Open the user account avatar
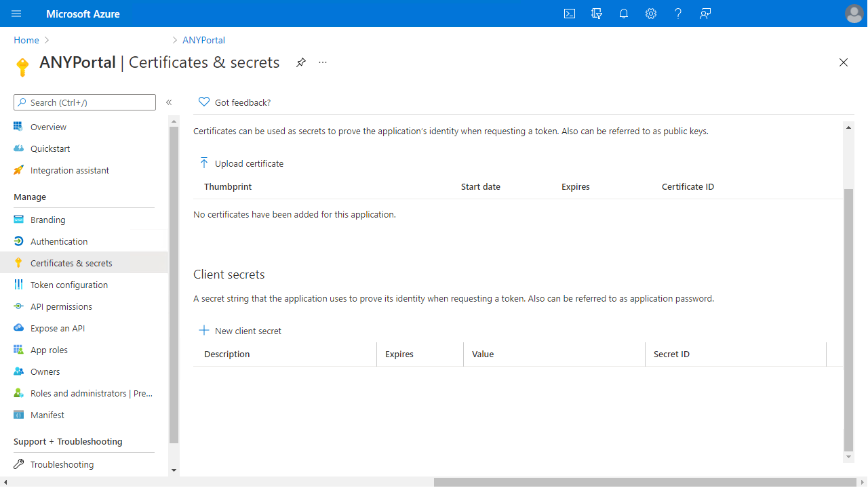Screen dimensions: 868x488 pyautogui.click(x=854, y=14)
